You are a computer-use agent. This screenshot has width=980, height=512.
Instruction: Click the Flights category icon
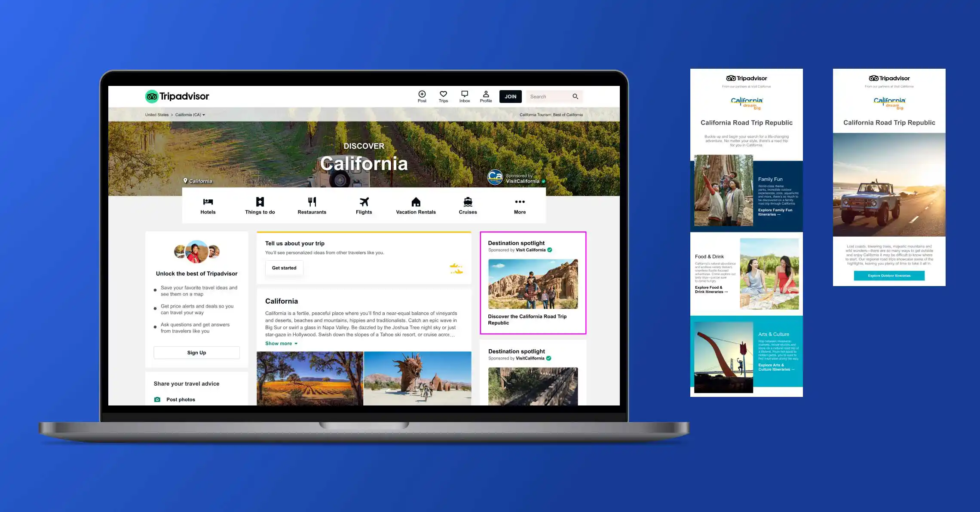pyautogui.click(x=364, y=201)
